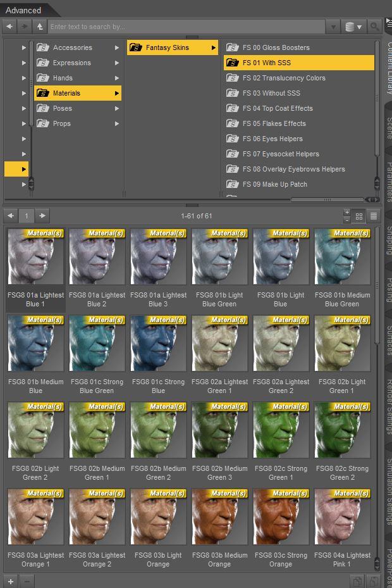Open the Poses folder
Image resolution: width=392 pixels, height=588 pixels.
(x=78, y=108)
